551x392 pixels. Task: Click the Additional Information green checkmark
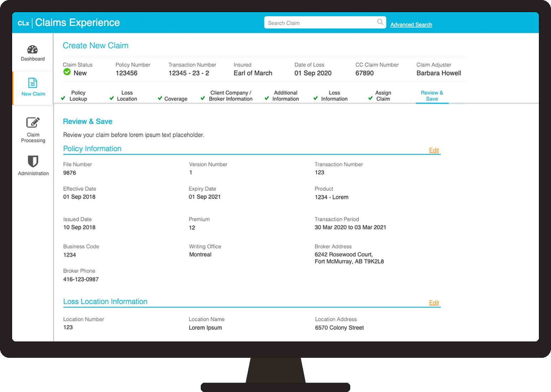267,98
